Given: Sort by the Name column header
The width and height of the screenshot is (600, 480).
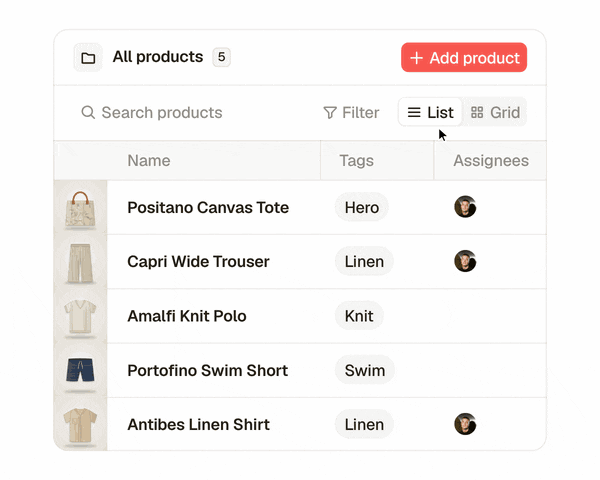Looking at the screenshot, I should coord(149,161).
